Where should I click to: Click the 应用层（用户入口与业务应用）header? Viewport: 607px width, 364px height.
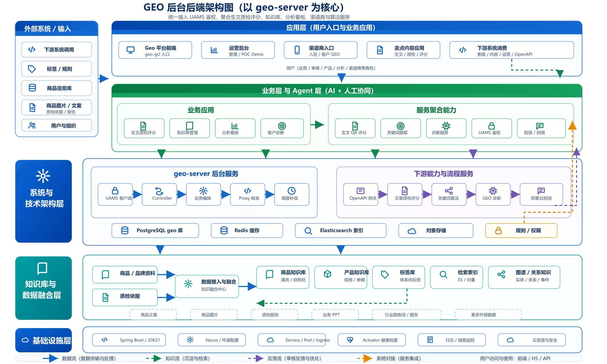point(347,28)
